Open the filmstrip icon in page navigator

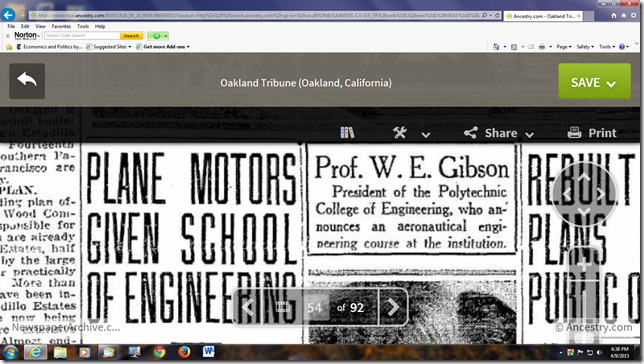(283, 307)
